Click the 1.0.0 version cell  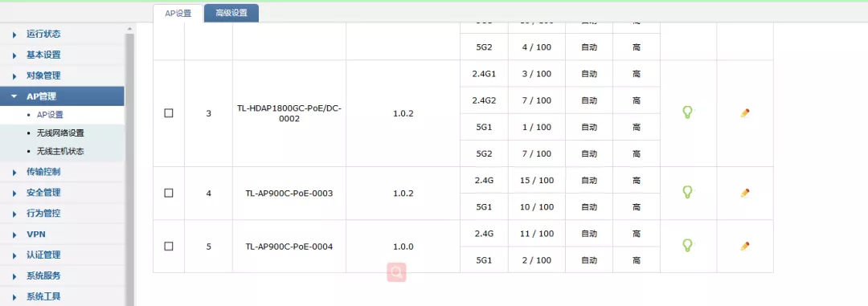pos(403,247)
